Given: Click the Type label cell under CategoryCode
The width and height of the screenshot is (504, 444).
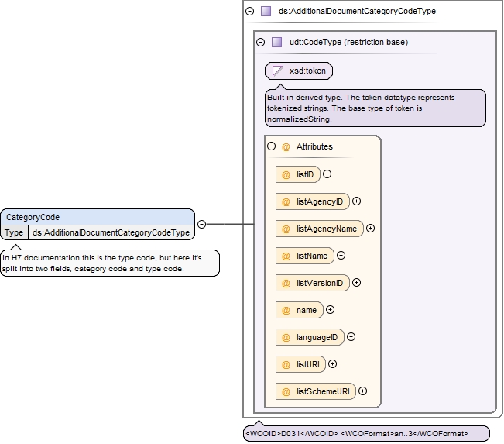Looking at the screenshot, I should click(x=14, y=232).
